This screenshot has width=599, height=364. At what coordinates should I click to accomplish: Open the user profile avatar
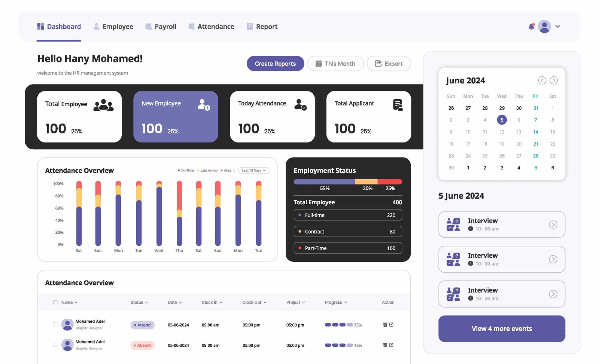click(x=544, y=27)
